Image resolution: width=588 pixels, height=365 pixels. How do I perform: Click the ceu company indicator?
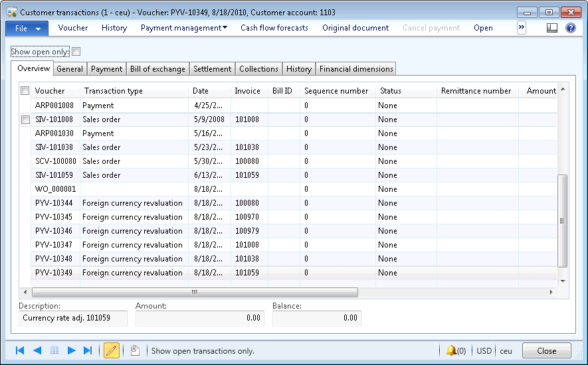point(506,351)
